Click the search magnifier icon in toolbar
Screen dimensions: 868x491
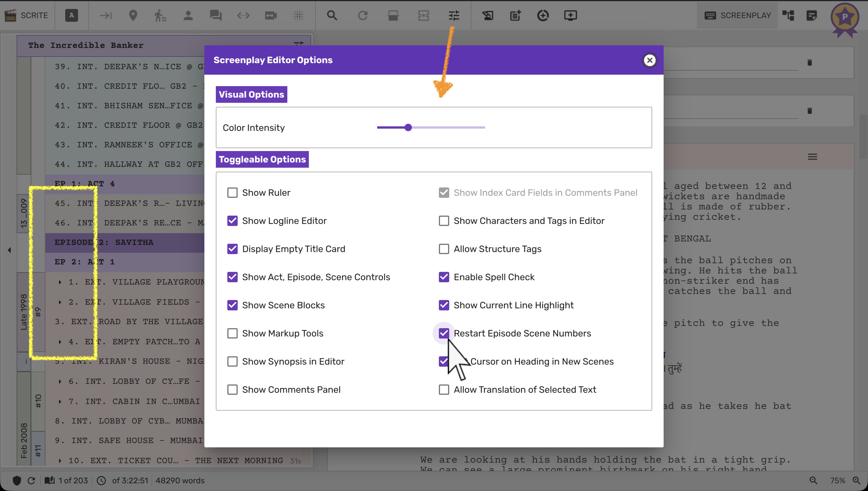pos(332,16)
